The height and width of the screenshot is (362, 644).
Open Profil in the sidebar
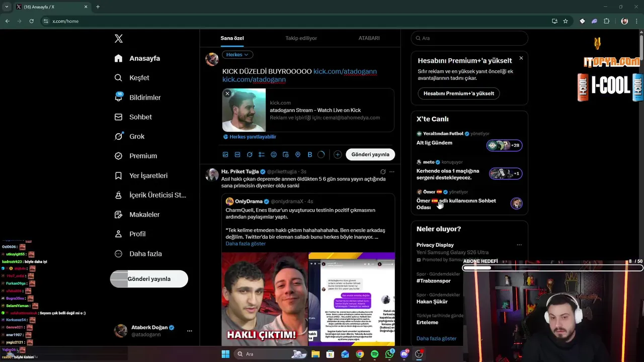tap(130, 234)
